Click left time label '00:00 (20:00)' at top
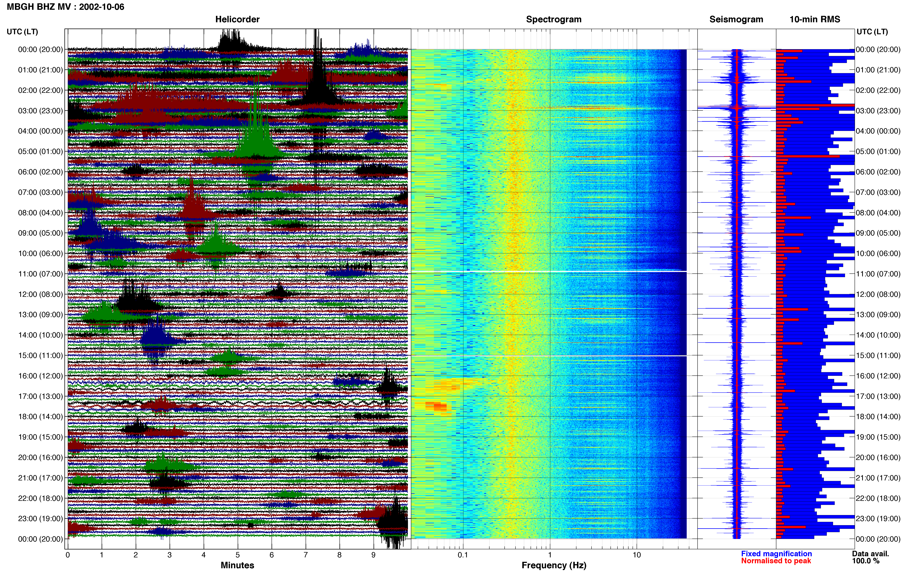Viewport: 924px width, 578px height. coord(41,49)
